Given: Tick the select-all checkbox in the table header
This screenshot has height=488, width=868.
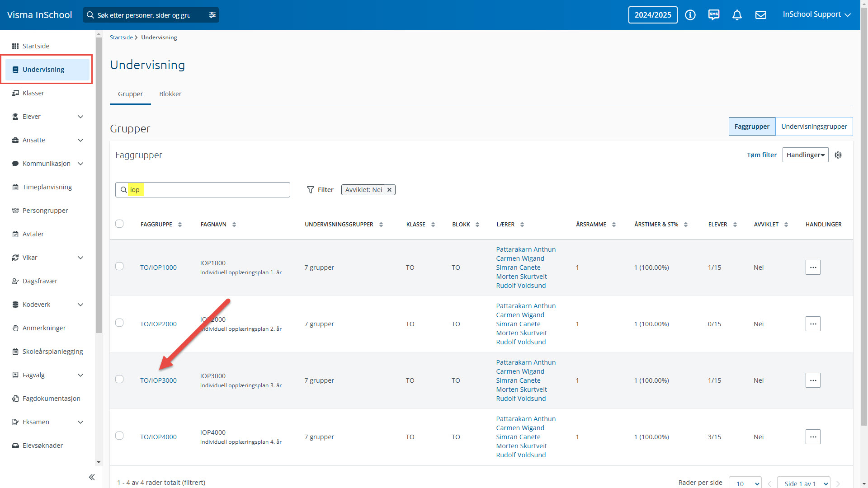Looking at the screenshot, I should tap(119, 224).
